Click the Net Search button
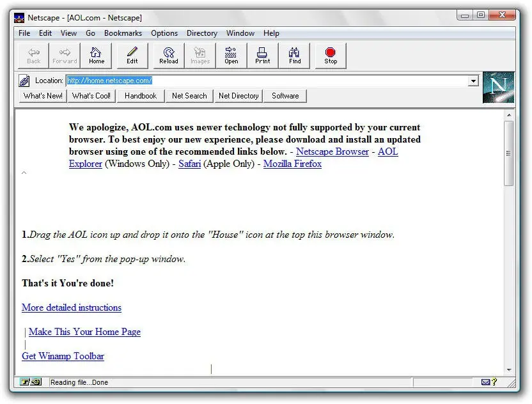The image size is (532, 404). click(x=189, y=96)
